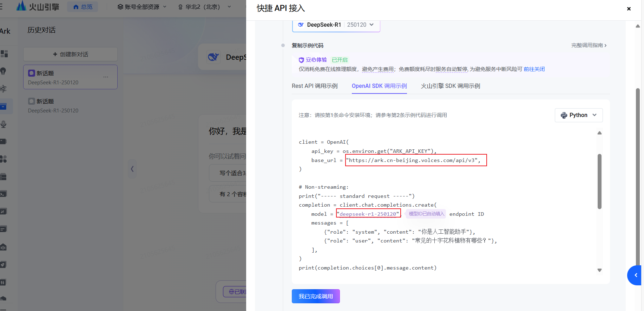Click the 前往关闭 link
The image size is (644, 311).
[534, 69]
